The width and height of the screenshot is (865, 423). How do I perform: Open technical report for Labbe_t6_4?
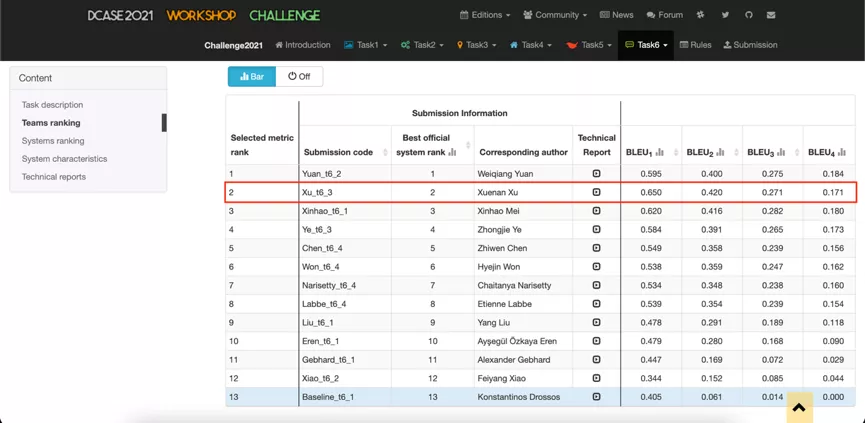[596, 304]
